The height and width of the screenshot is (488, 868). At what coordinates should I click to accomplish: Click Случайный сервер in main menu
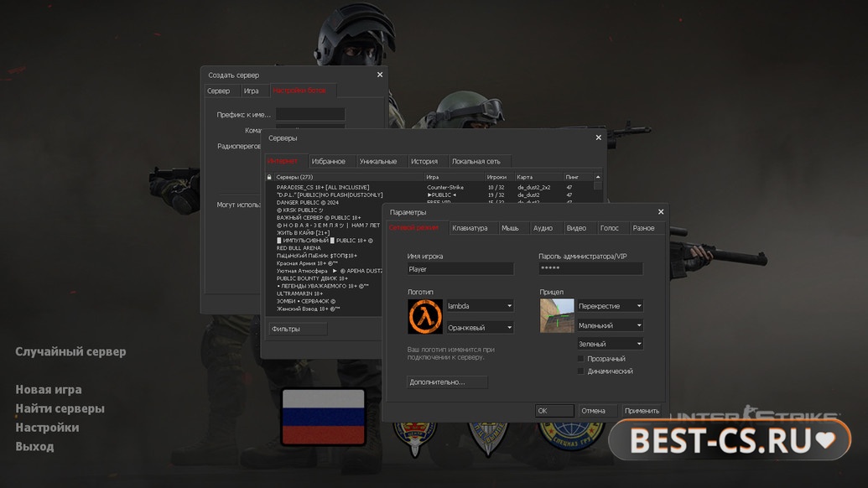tap(70, 351)
